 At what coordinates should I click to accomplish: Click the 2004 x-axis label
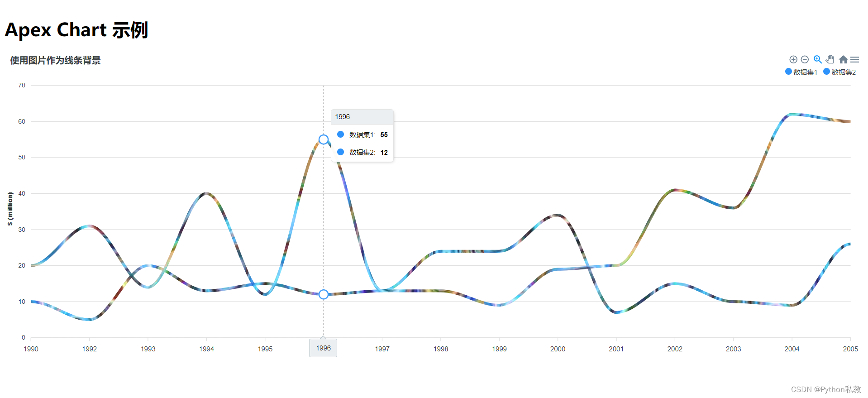pyautogui.click(x=792, y=349)
